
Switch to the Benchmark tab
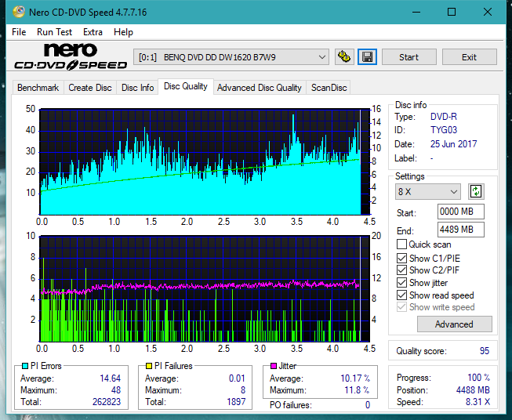click(38, 88)
